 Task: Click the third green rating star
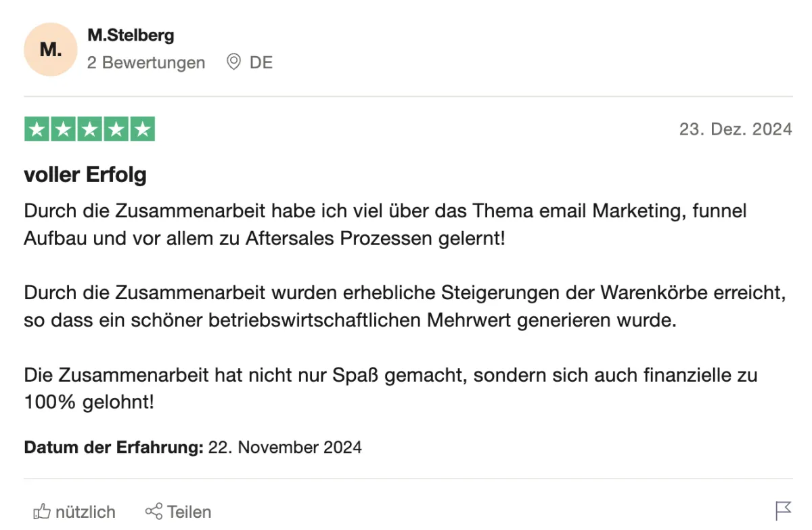(90, 129)
